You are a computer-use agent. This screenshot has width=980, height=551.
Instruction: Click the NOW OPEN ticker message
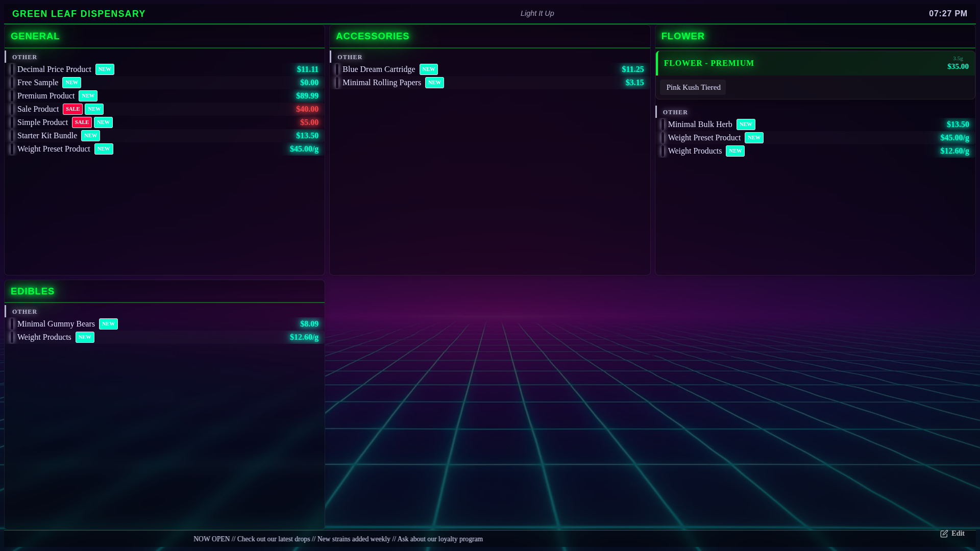coord(338,539)
